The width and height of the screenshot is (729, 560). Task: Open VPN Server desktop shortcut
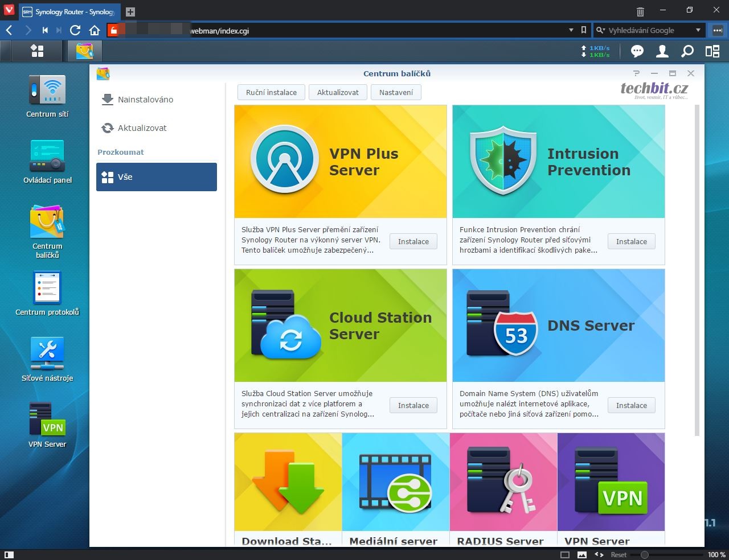click(47, 425)
